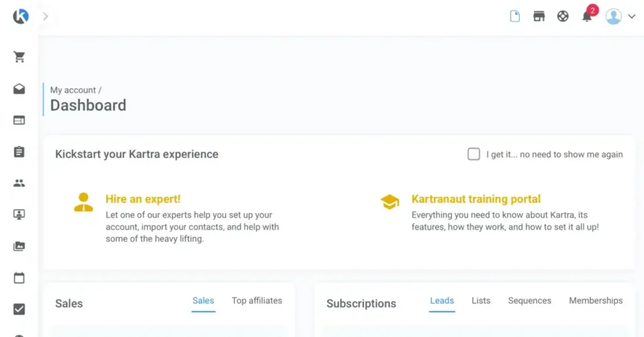Open the Kartranaut training portal link
This screenshot has height=337, width=644.
click(476, 199)
